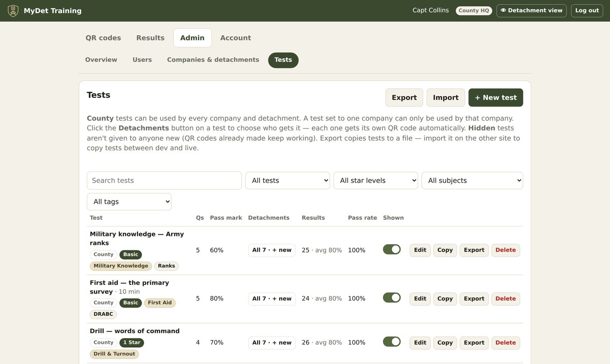Open Companies & detachments sub-tab

click(x=213, y=60)
